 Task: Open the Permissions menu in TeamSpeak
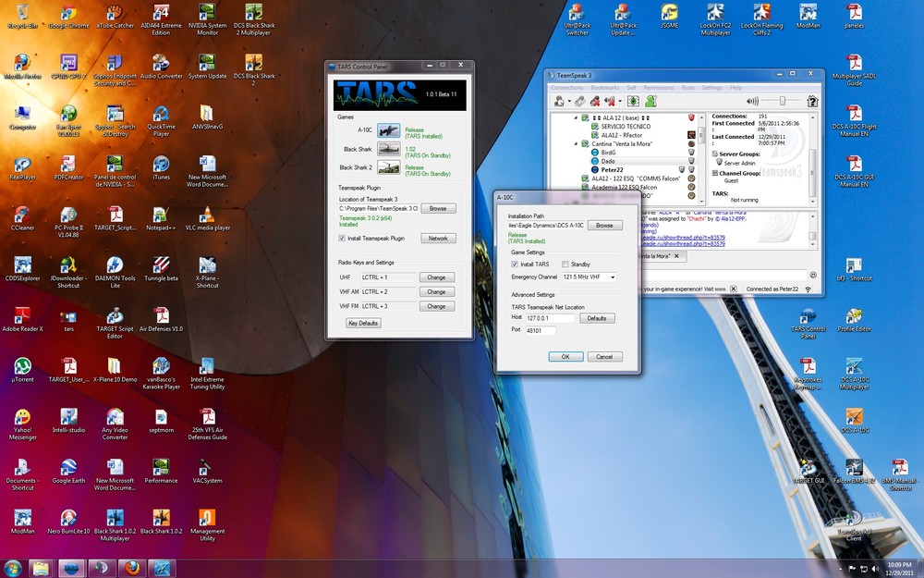(x=658, y=87)
